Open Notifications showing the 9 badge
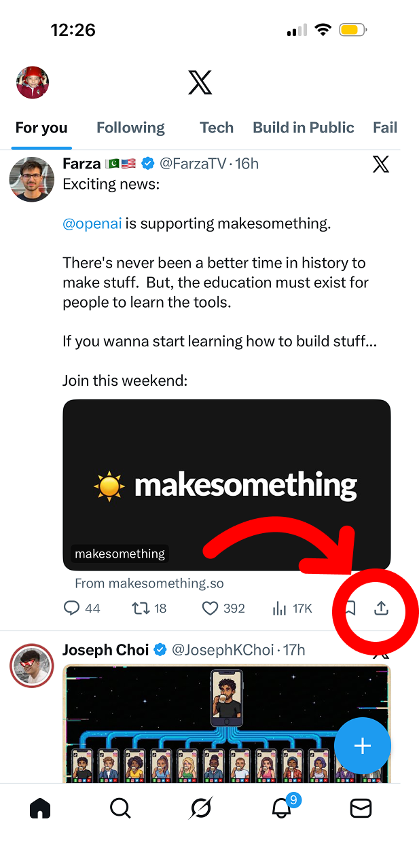The width and height of the screenshot is (419, 868). coord(281,808)
